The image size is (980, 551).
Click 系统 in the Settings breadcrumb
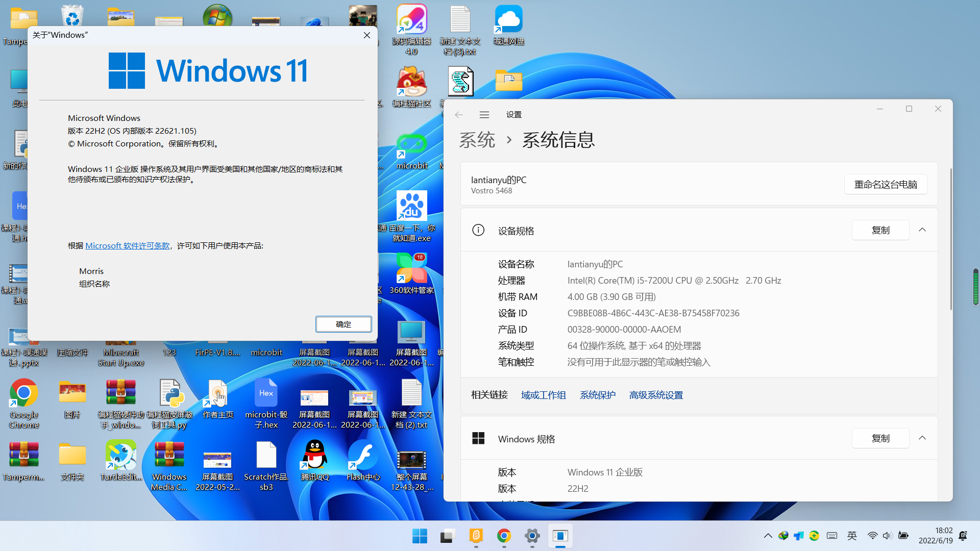tap(477, 140)
